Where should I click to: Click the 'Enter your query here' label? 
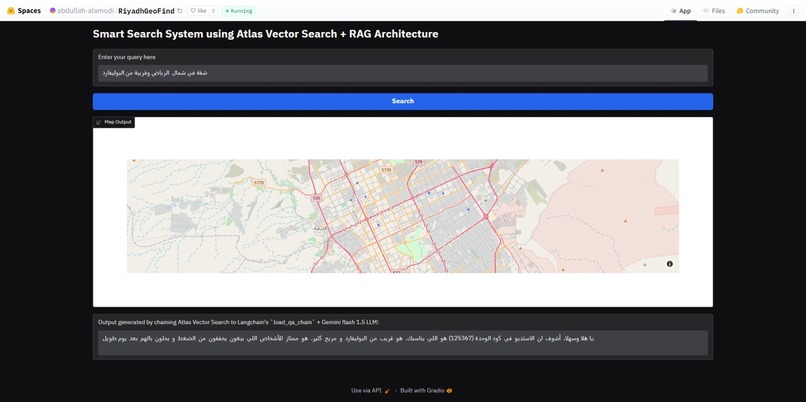pyautogui.click(x=127, y=57)
